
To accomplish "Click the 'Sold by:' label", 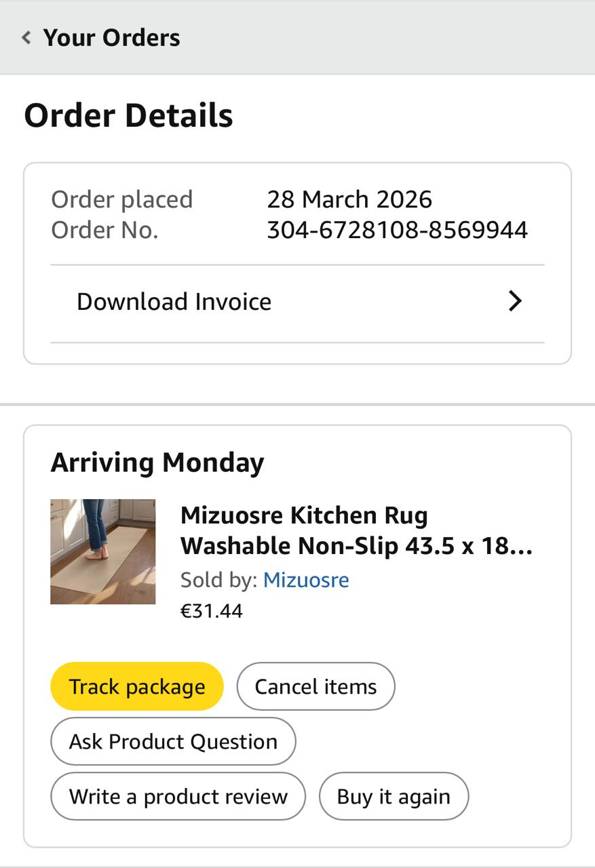I will pyautogui.click(x=218, y=580).
